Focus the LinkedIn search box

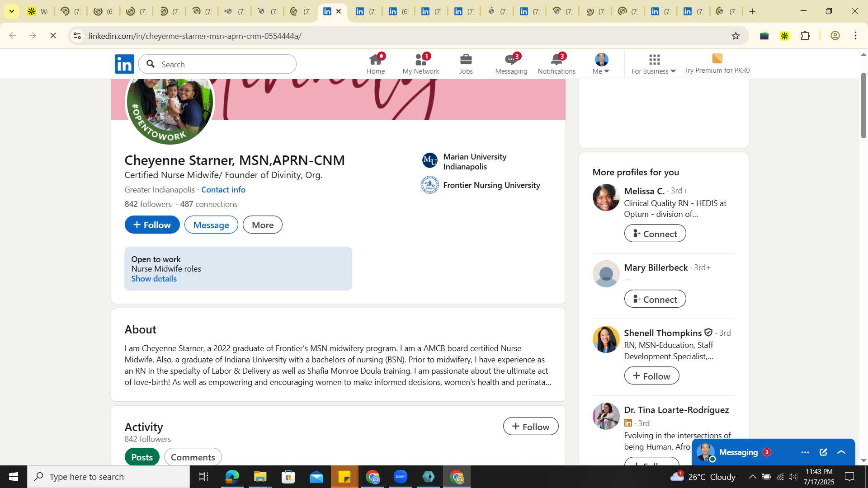coord(217,64)
